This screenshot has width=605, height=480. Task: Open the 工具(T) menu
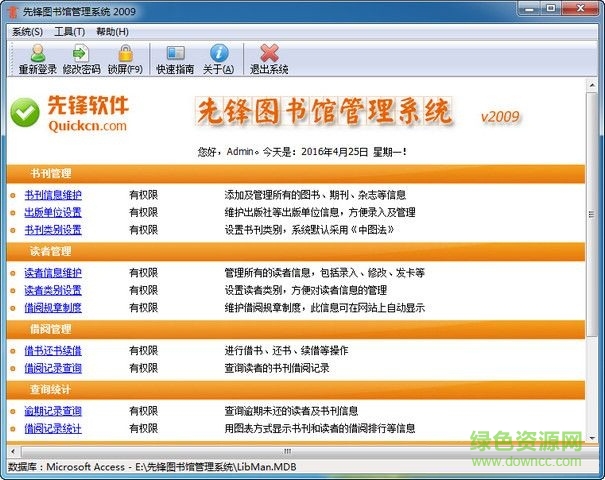tap(69, 31)
